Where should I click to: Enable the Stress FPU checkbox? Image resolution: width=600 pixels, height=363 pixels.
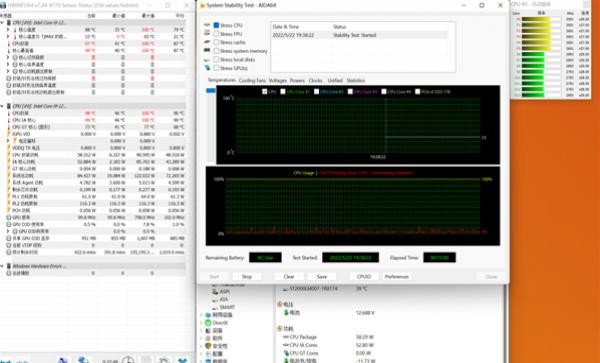(x=216, y=34)
